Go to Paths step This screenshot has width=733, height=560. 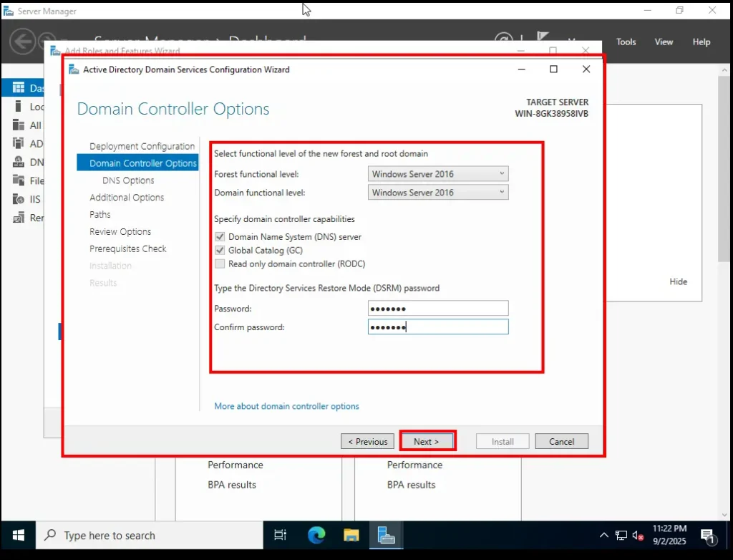tap(100, 214)
